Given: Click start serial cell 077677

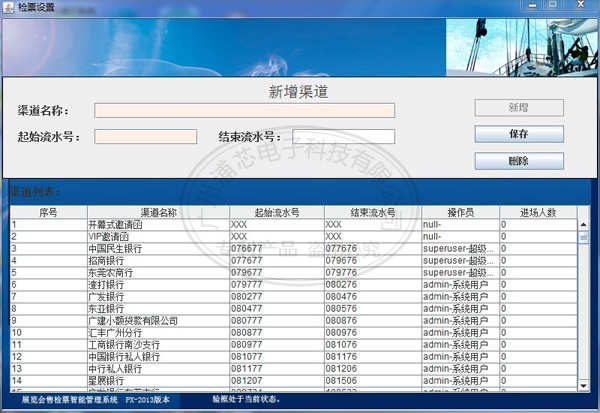Looking at the screenshot, I should click(x=277, y=261).
